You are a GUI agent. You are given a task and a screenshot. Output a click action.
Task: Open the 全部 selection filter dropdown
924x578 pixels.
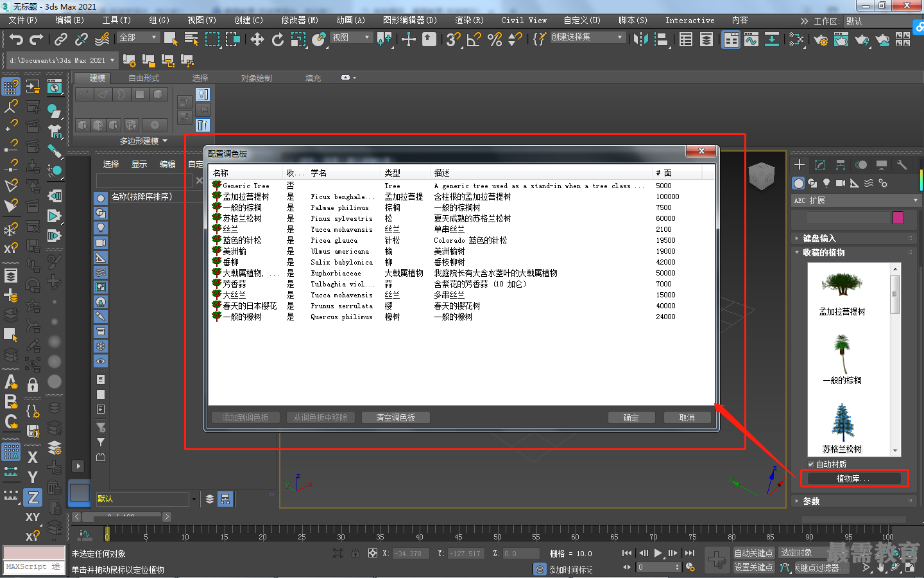138,38
